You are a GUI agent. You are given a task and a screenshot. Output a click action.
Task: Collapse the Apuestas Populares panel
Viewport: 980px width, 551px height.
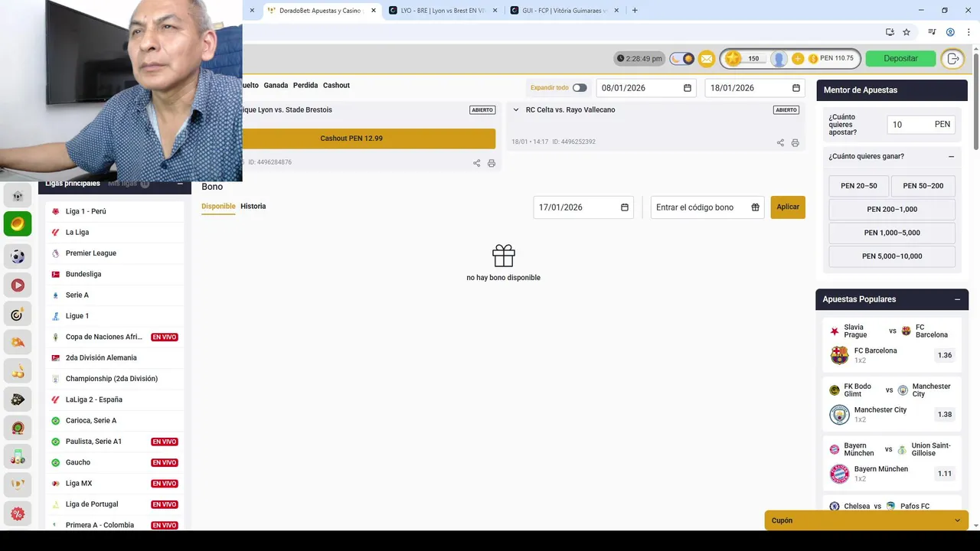click(x=957, y=299)
